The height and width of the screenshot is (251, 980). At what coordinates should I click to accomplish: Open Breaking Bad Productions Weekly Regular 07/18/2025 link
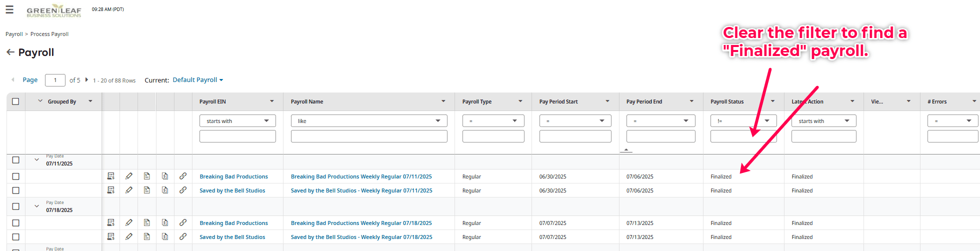[361, 223]
